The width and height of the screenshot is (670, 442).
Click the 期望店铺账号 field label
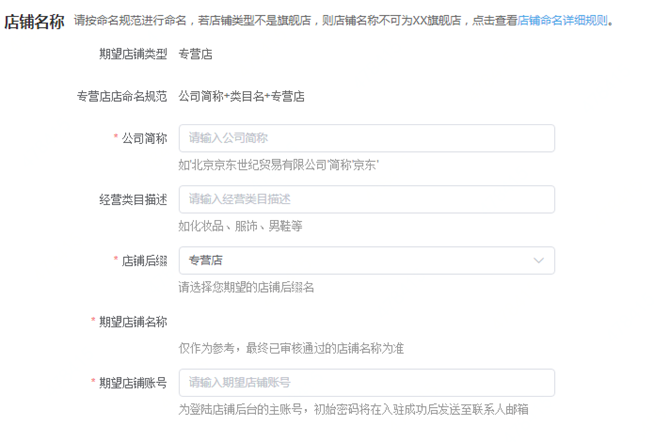[133, 383]
